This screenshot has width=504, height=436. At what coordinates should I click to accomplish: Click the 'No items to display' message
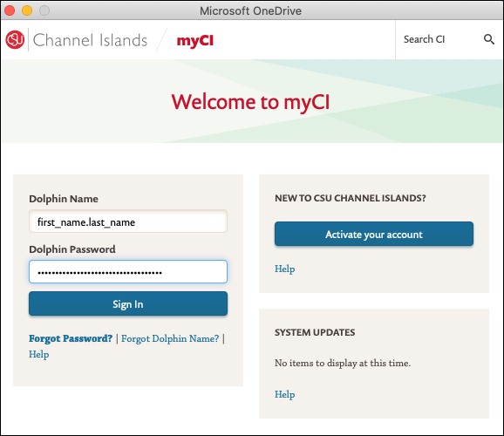(x=343, y=363)
